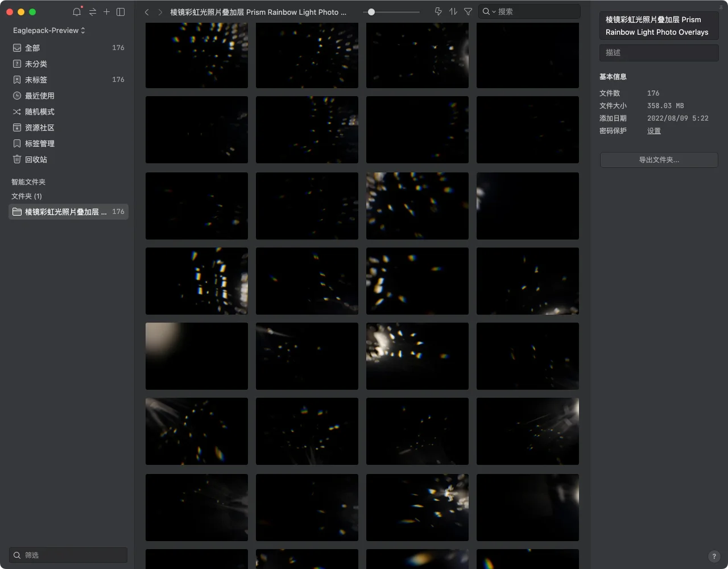
Task: Click the folder name field in the inspector
Action: click(x=659, y=26)
